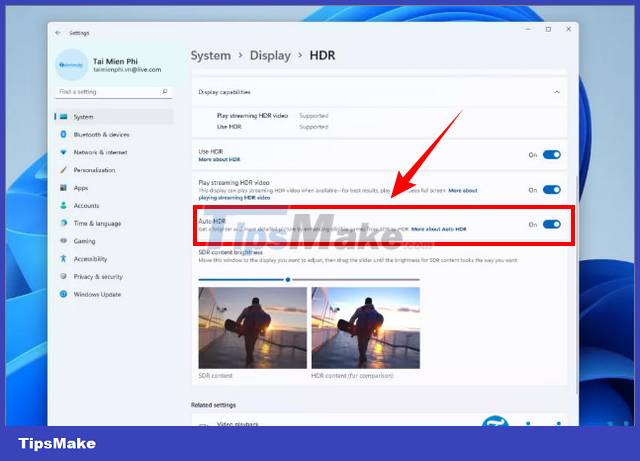The width and height of the screenshot is (640, 461).
Task: Click the Windows Update icon
Action: (x=63, y=294)
